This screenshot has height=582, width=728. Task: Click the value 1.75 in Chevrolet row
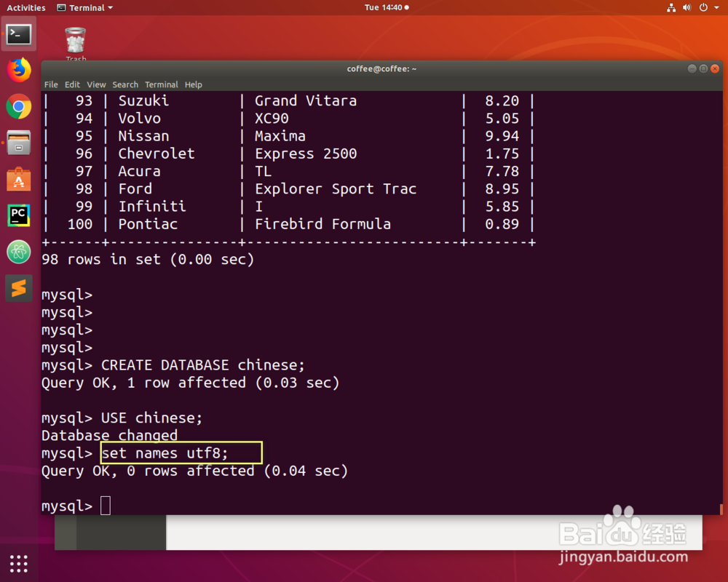click(502, 154)
